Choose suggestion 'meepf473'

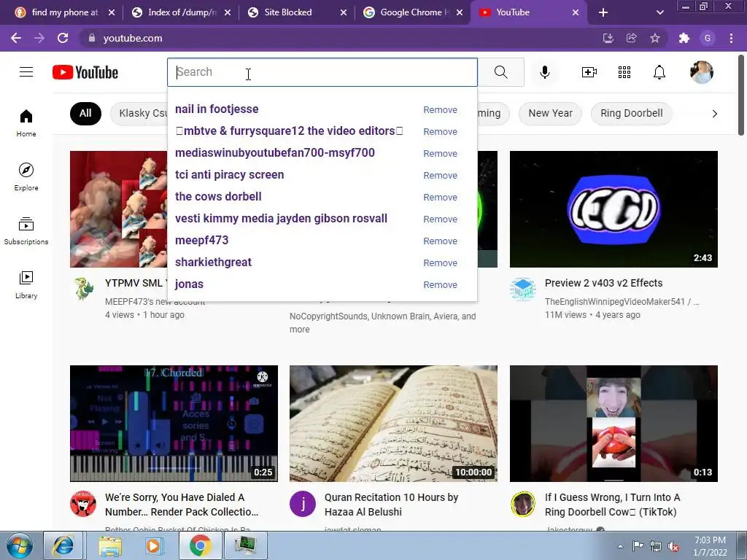[x=201, y=241]
